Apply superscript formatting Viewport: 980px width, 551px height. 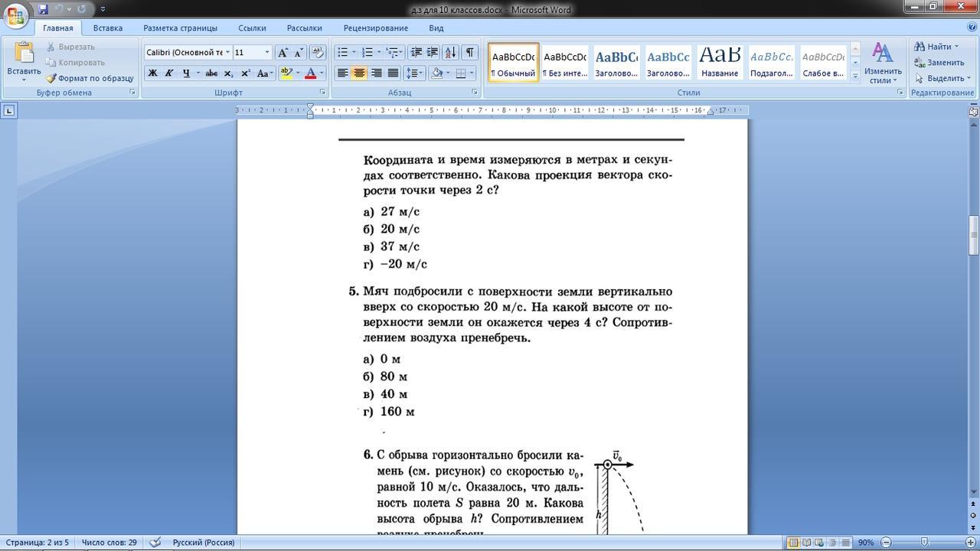pyautogui.click(x=245, y=73)
